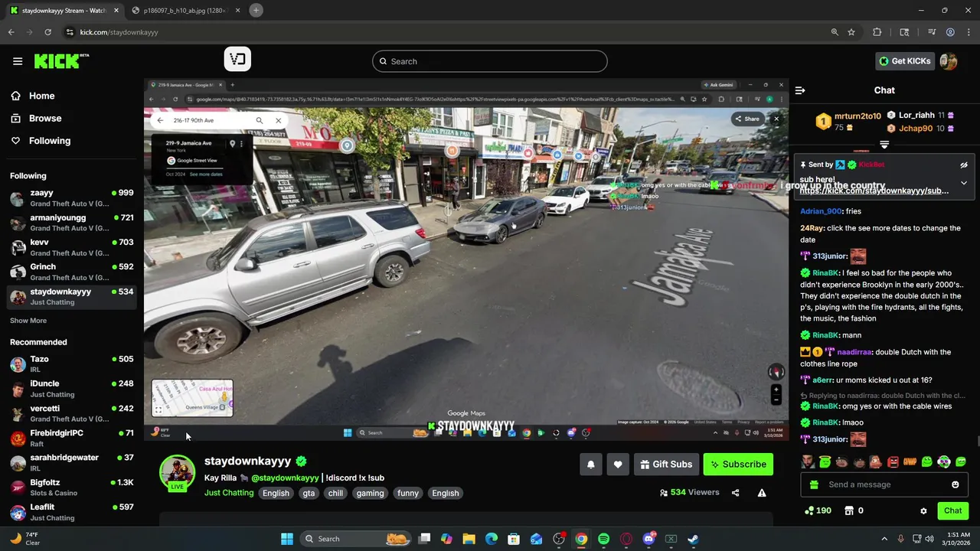The width and height of the screenshot is (980, 551).
Task: Click Get KICKs button
Action: coord(905,61)
